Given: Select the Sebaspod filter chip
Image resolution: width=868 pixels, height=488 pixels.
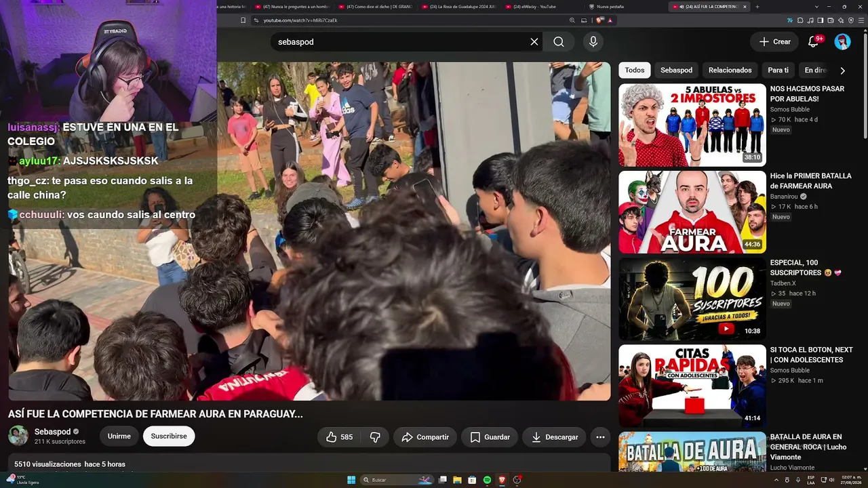Looking at the screenshot, I should (x=676, y=70).
